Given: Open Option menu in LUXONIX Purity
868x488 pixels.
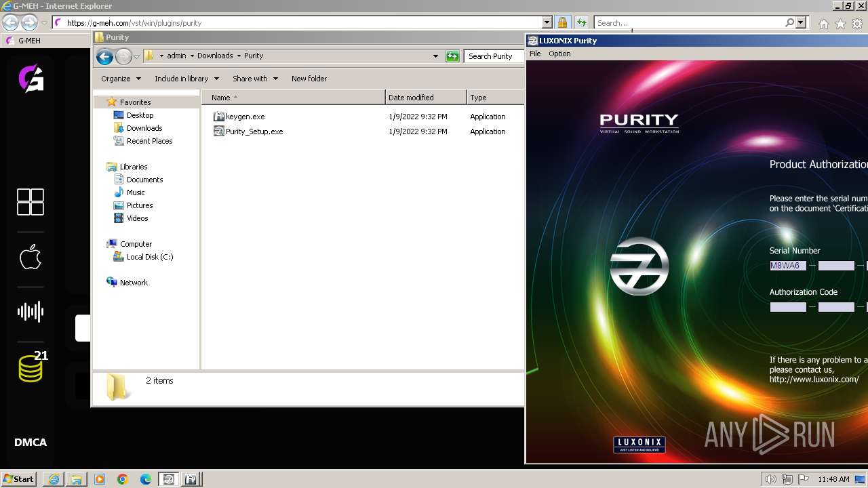Looking at the screenshot, I should 559,54.
